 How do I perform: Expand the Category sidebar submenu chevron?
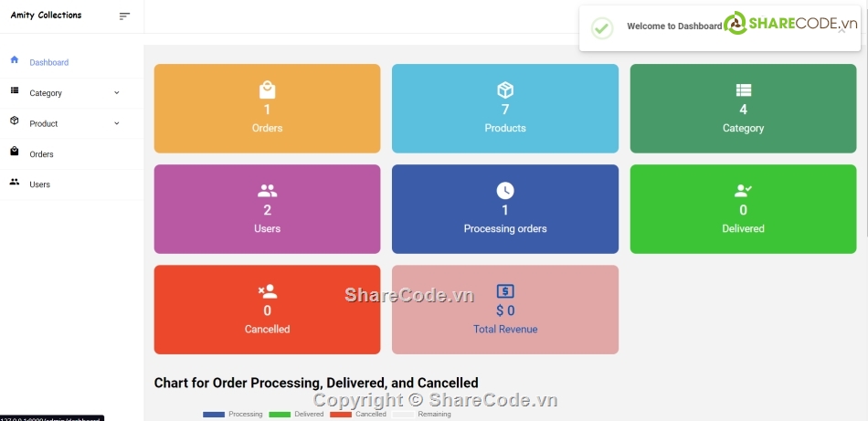[116, 92]
